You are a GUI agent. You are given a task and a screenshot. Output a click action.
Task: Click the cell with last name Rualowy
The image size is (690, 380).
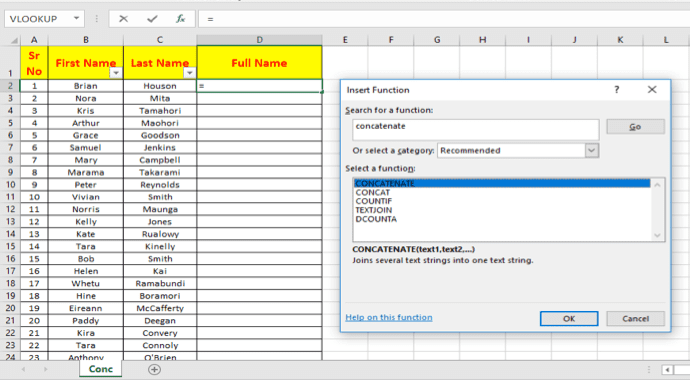coord(160,234)
